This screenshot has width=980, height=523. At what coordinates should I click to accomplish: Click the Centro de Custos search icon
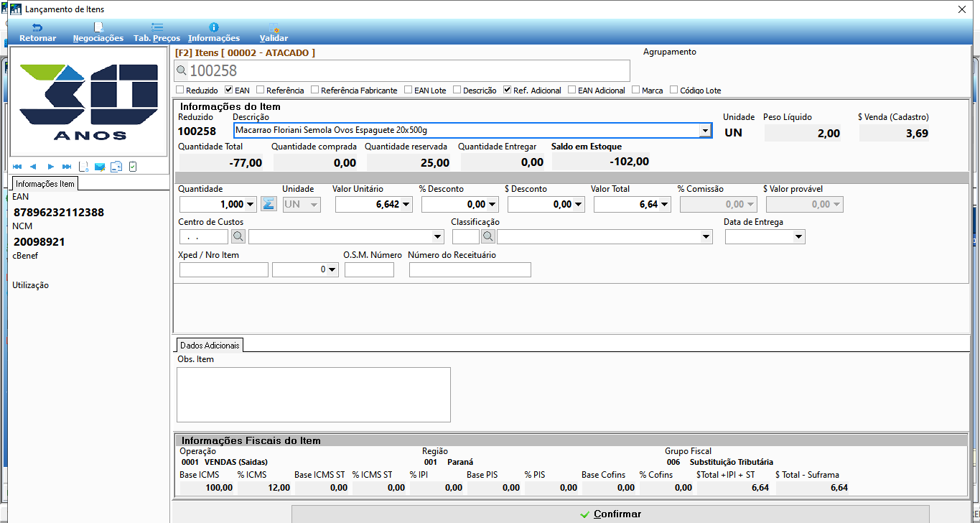238,236
